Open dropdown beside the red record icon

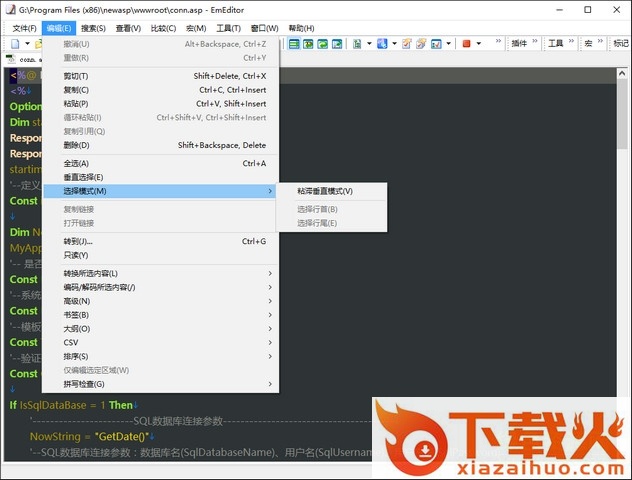[478, 44]
